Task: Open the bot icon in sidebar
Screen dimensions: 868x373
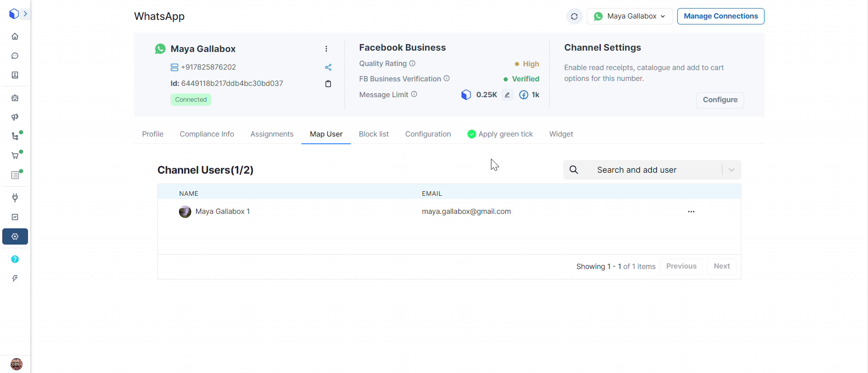Action: pos(15,98)
